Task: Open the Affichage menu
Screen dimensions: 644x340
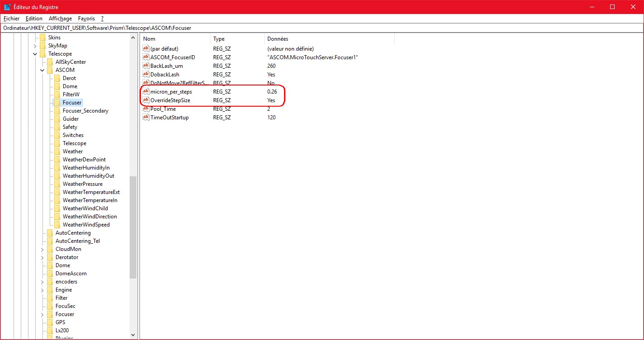Action: [x=60, y=19]
